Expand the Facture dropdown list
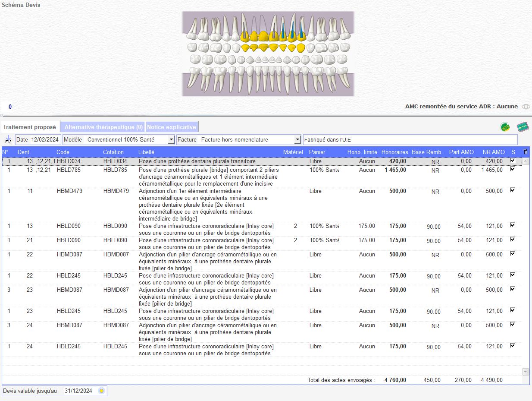Image resolution: width=532 pixels, height=401 pixels. 297,140
